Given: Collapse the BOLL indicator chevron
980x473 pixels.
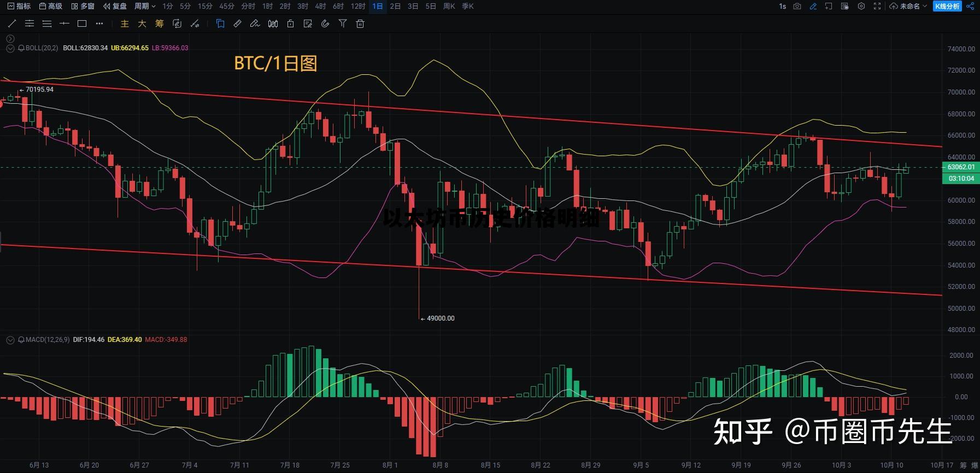Looking at the screenshot, I should tap(10, 48).
